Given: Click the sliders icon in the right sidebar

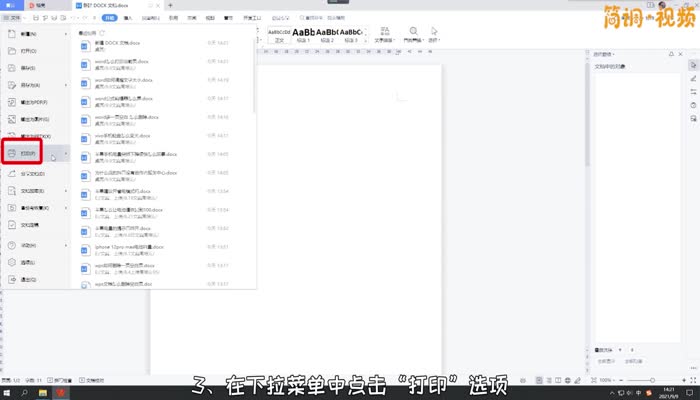Looking at the screenshot, I should point(693,92).
